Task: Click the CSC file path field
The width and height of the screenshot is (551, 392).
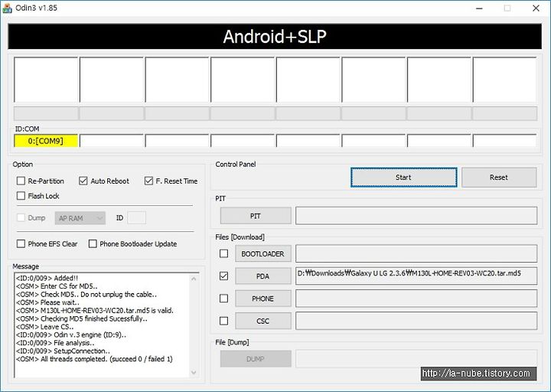Action: pyautogui.click(x=416, y=321)
